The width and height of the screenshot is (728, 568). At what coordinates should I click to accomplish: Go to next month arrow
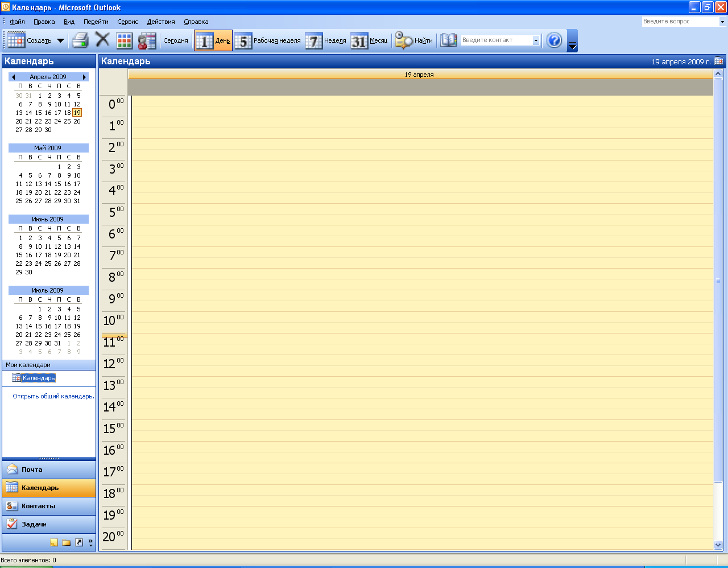coord(85,77)
